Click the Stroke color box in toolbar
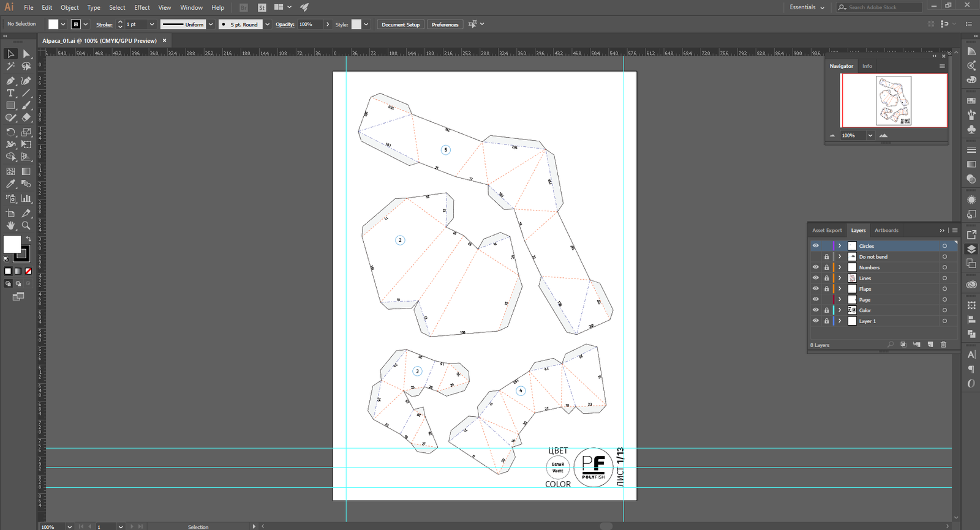 pos(23,253)
